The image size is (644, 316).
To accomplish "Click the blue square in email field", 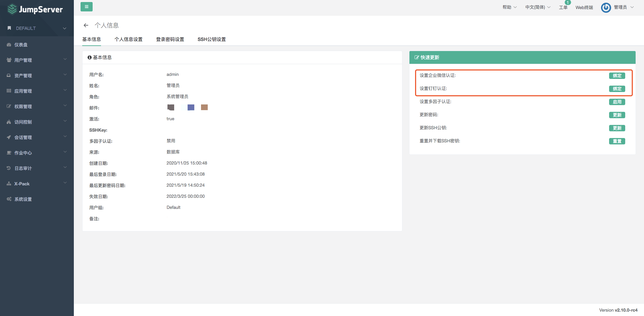I will [x=191, y=107].
